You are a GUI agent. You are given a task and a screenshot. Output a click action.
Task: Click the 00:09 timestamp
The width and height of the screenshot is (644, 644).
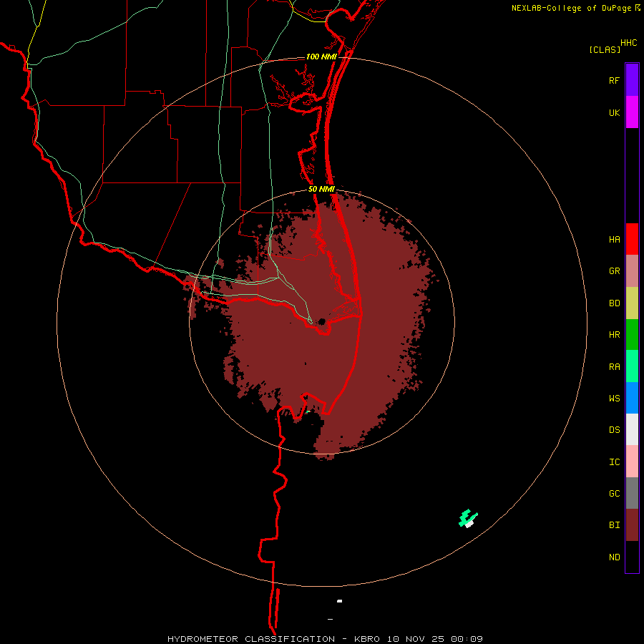click(x=467, y=639)
